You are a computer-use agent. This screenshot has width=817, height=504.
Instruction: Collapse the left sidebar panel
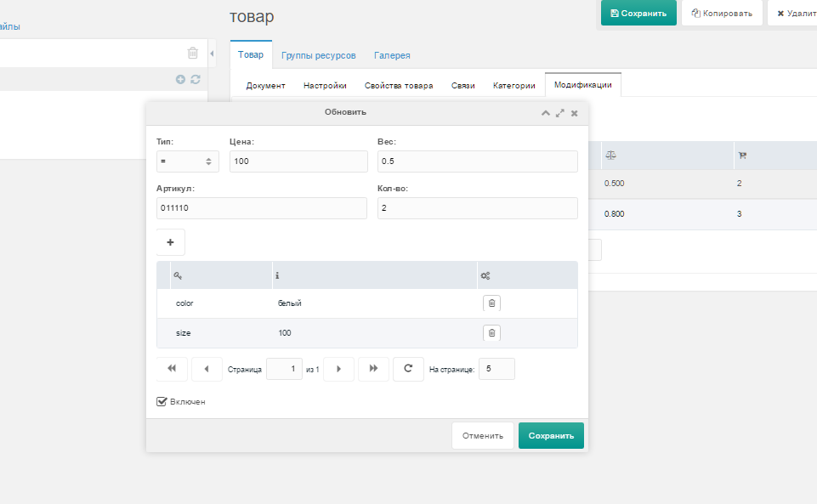[212, 54]
